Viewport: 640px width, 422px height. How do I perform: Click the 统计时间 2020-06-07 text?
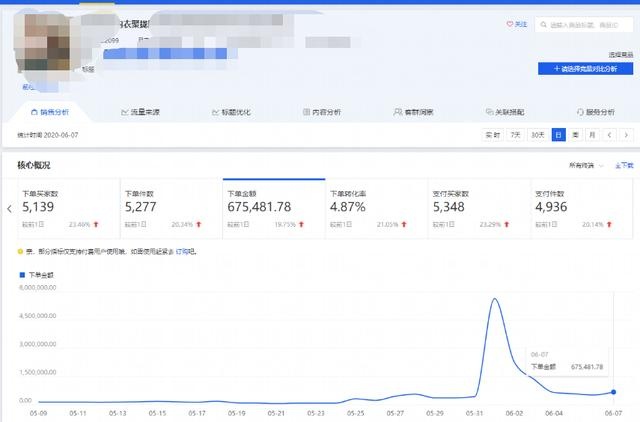(x=48, y=135)
